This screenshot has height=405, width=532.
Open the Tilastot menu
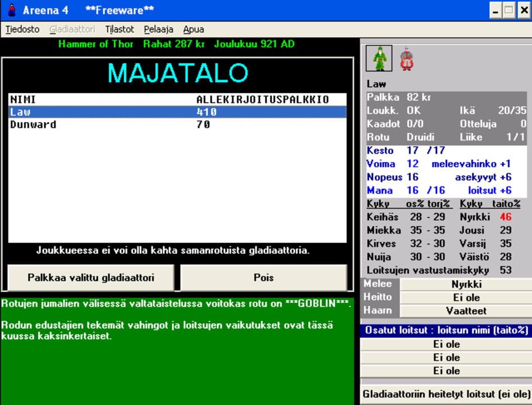(x=119, y=30)
